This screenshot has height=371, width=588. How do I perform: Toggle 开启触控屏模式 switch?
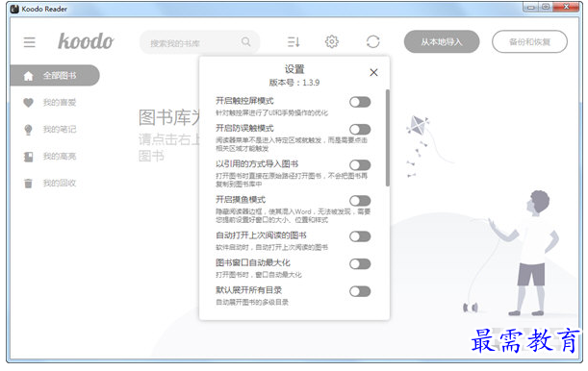click(360, 102)
